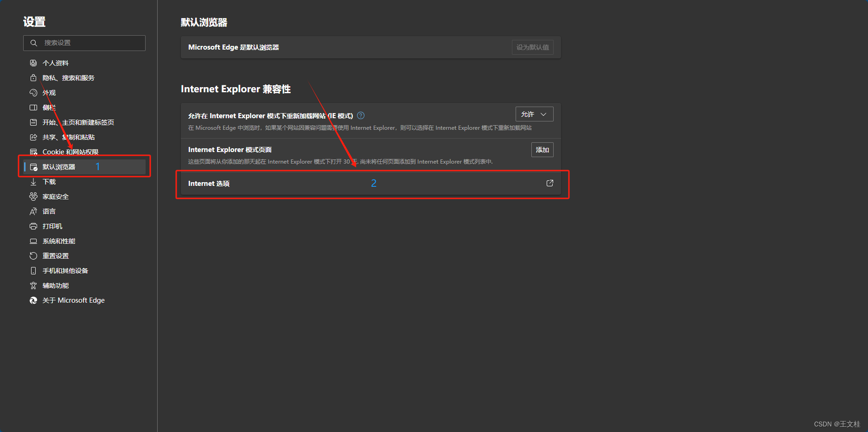Click the printer icon beside 打印机
The height and width of the screenshot is (432, 868).
pos(33,226)
